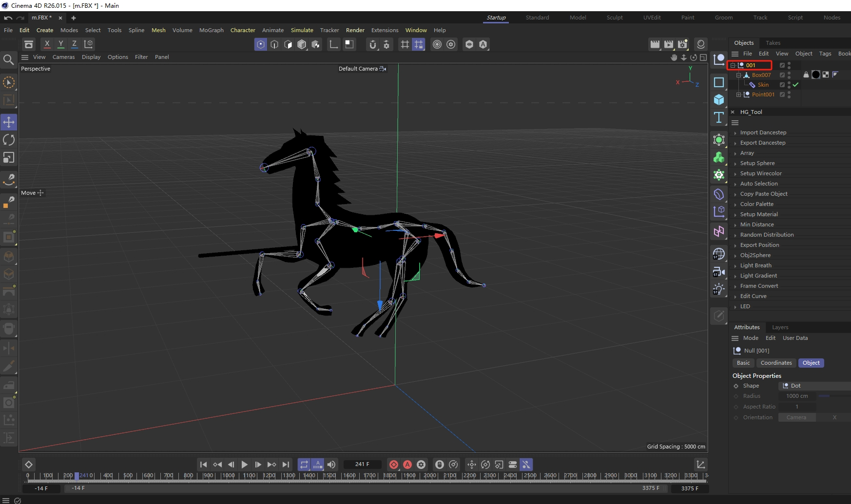Add a Rectangle spline from the palette
The height and width of the screenshot is (504, 851).
tap(719, 82)
